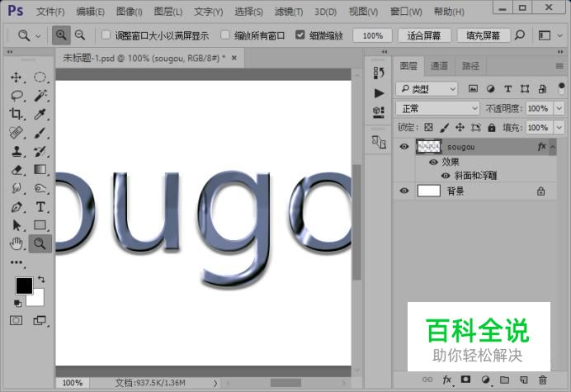
Task: Add a layer mask
Action: pyautogui.click(x=465, y=380)
